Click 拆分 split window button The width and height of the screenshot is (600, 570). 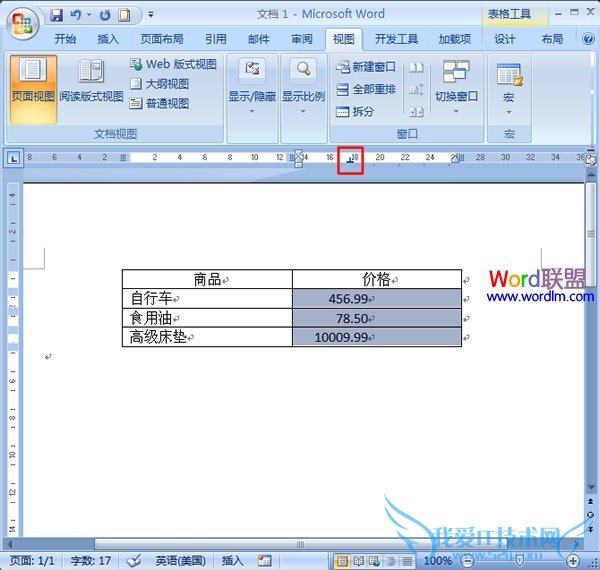pyautogui.click(x=355, y=112)
